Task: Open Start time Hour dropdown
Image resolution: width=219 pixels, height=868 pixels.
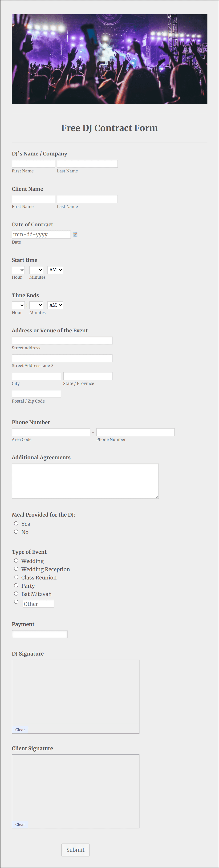Action: tap(18, 270)
